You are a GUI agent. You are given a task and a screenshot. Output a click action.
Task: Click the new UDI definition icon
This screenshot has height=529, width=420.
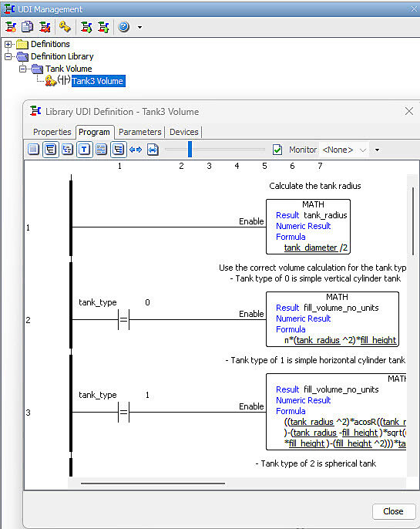coord(11,27)
